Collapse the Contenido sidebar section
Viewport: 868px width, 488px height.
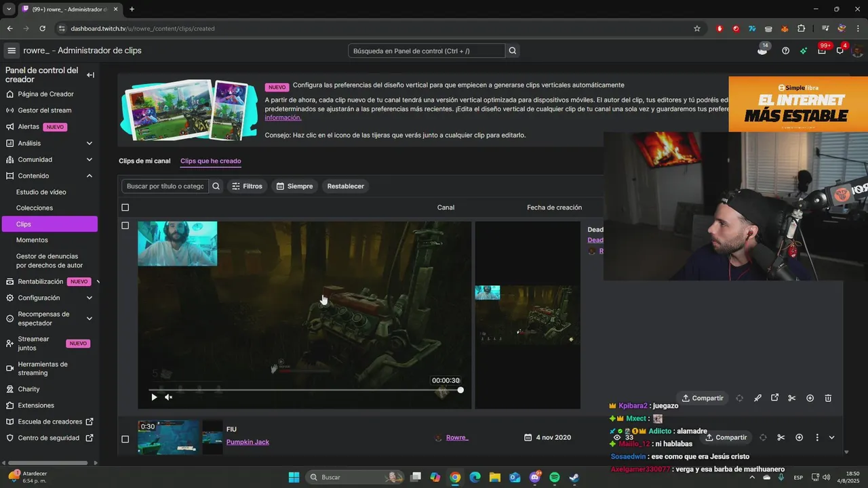[90, 176]
